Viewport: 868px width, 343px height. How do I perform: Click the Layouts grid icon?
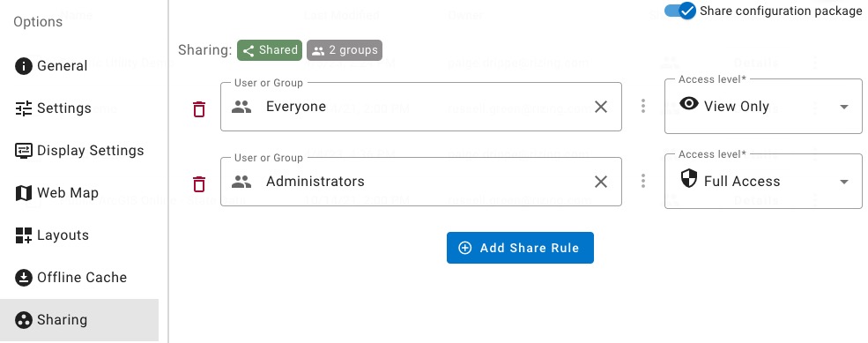point(23,235)
